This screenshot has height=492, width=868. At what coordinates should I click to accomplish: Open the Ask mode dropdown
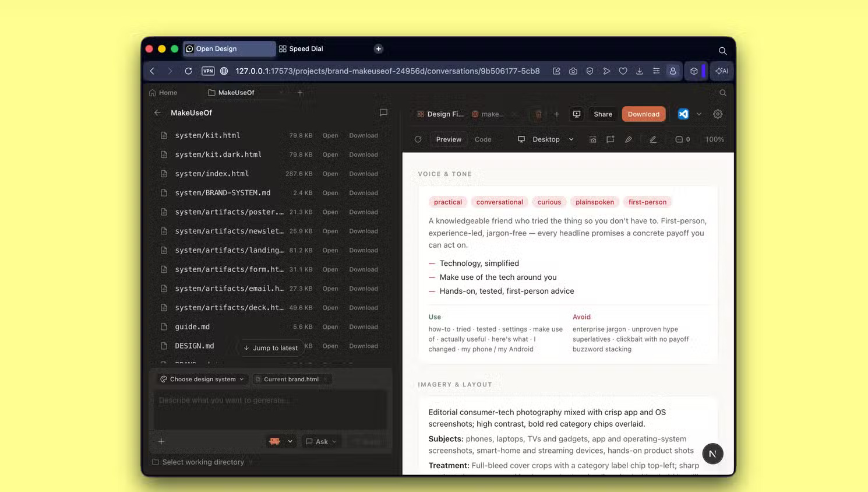[322, 441]
